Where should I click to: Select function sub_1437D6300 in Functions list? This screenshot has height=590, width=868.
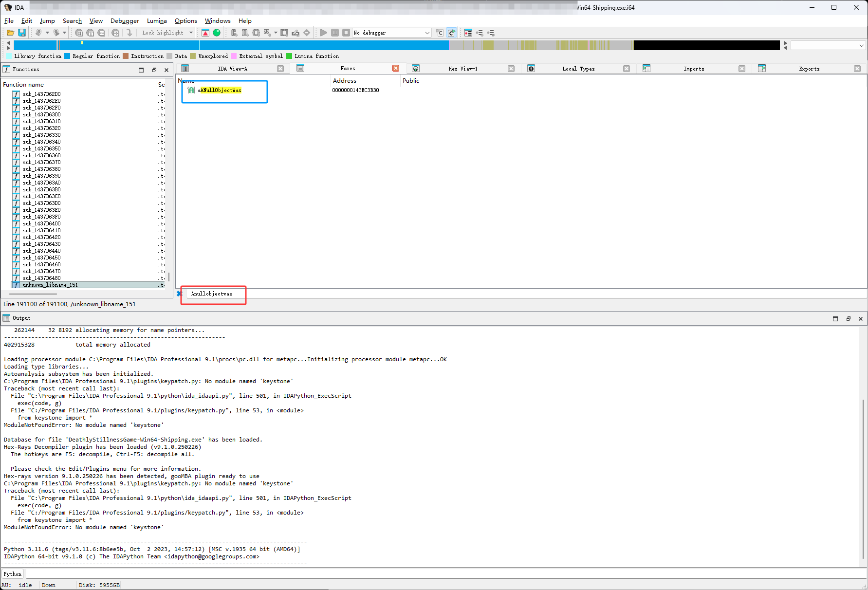(x=42, y=114)
